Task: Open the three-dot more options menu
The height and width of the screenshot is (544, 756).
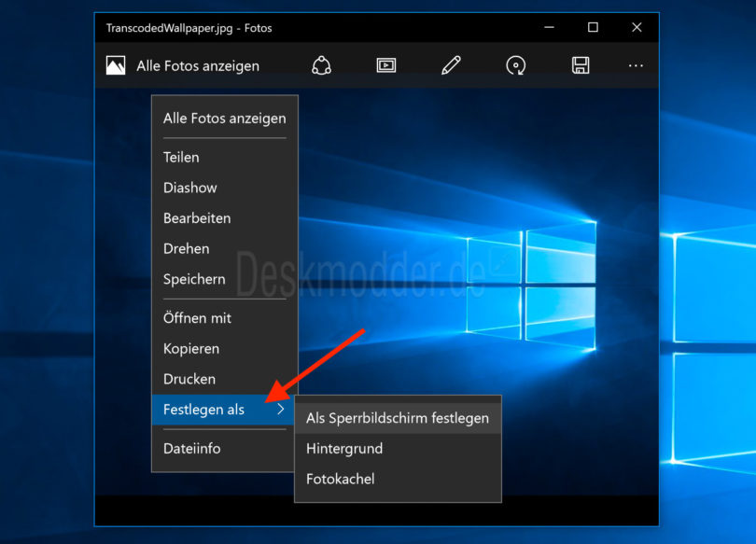Action: [636, 65]
